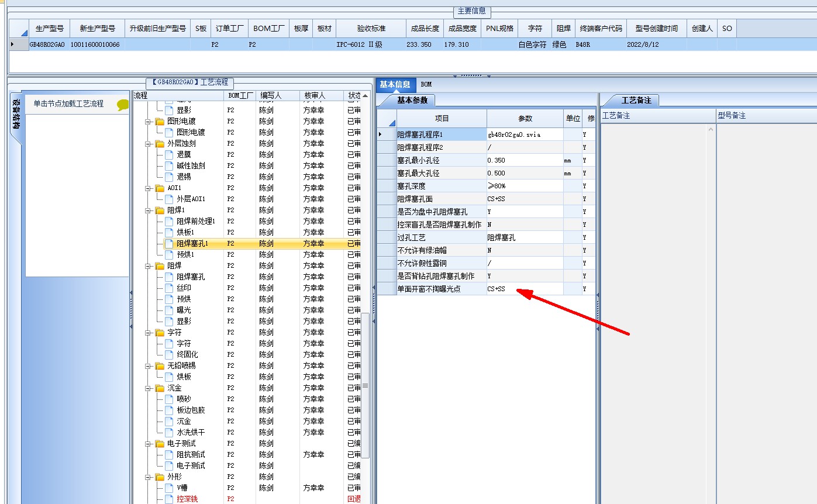Collapse the 阻焊1 folder node

click(148, 210)
